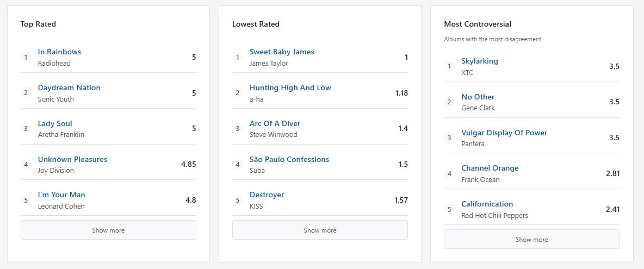Click the Steve Winwood artist name

coord(274,135)
